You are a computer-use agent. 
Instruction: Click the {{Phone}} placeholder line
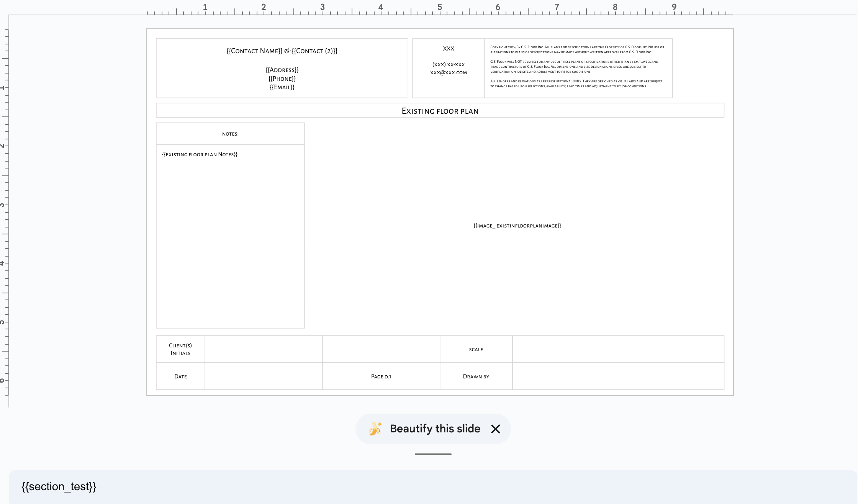click(x=282, y=79)
